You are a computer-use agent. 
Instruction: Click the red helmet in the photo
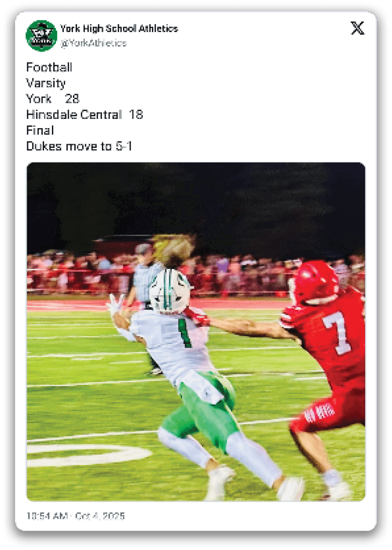coord(313,283)
